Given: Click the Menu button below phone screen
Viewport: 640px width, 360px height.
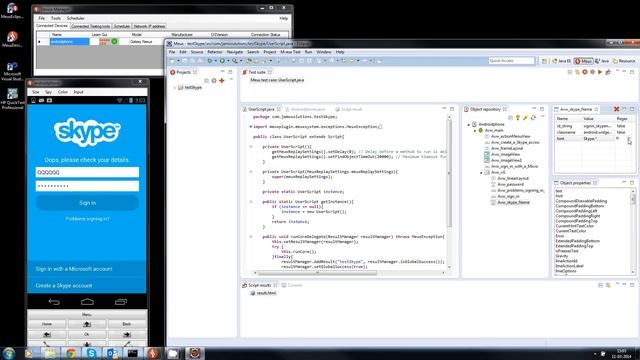Looking at the screenshot, I should pyautogui.click(x=87, y=314).
